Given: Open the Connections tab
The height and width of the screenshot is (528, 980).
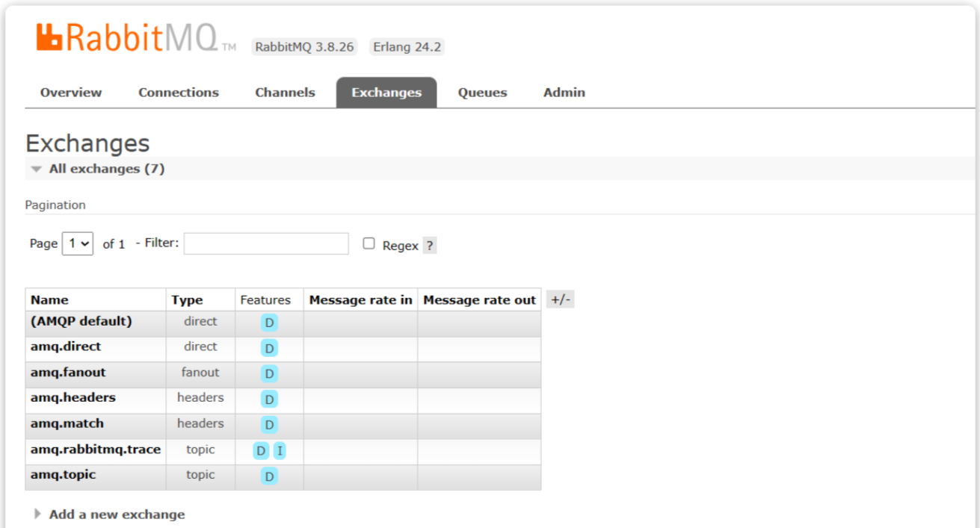Looking at the screenshot, I should point(179,93).
